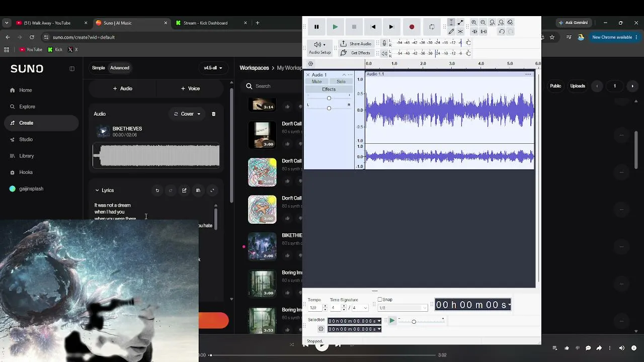Click Silence audio selection icon

tap(484, 32)
